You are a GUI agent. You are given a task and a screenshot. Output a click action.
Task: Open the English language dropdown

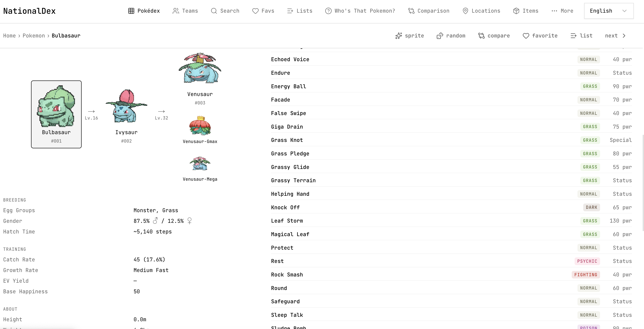(x=609, y=11)
